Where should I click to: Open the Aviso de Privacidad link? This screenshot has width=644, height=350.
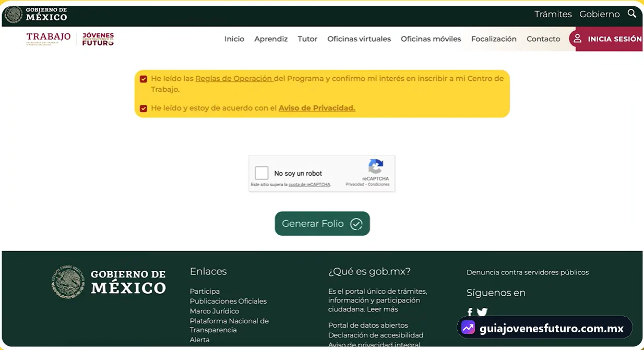pos(317,108)
